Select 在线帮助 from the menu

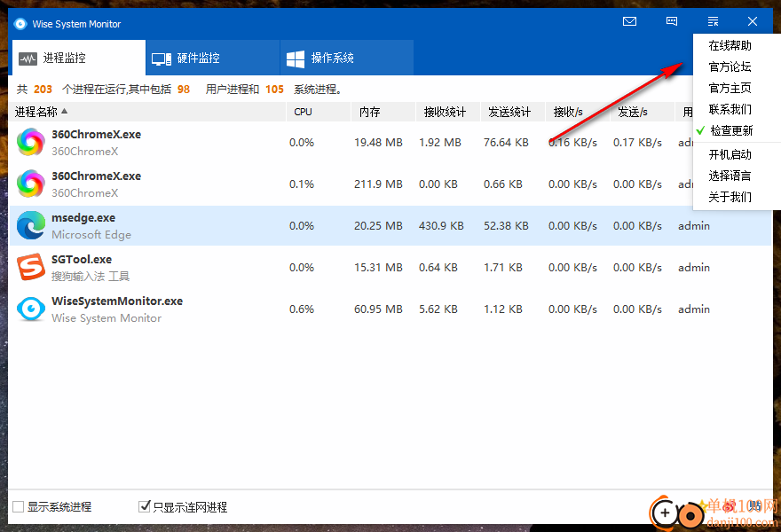730,46
